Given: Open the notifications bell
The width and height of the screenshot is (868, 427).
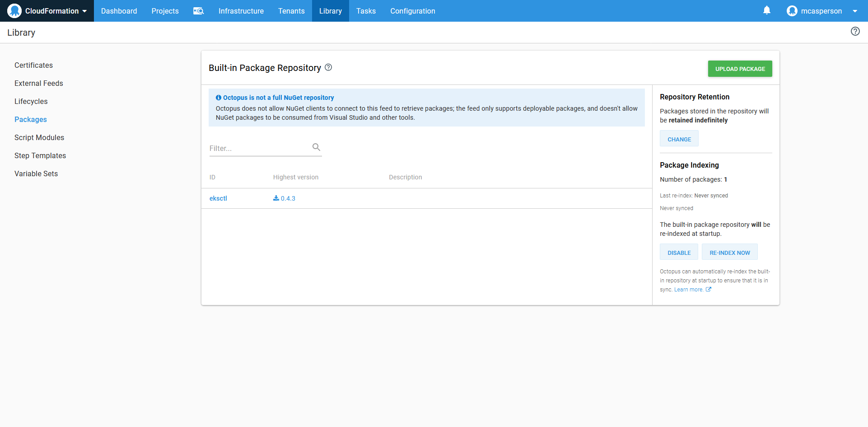Looking at the screenshot, I should pos(766,10).
